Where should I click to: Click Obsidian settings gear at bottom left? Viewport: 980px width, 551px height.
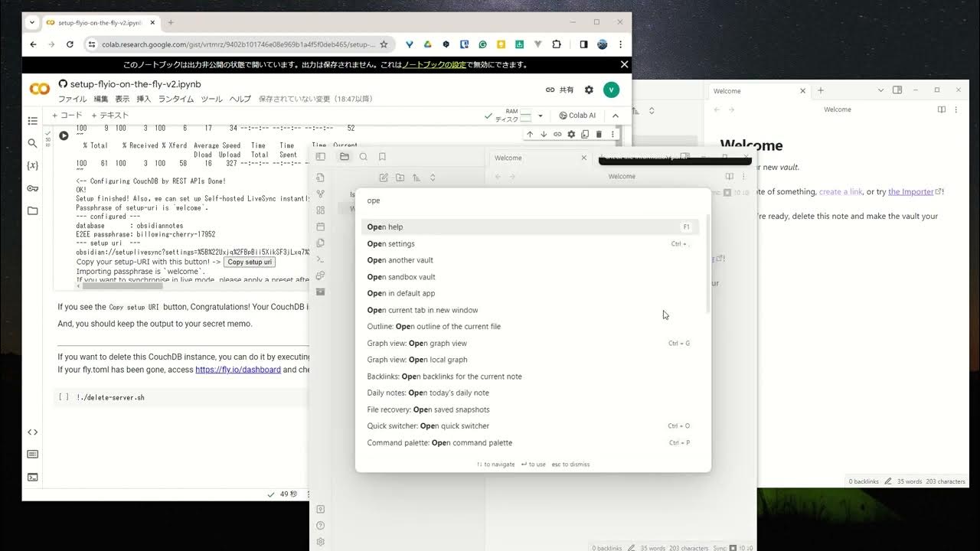click(x=320, y=542)
